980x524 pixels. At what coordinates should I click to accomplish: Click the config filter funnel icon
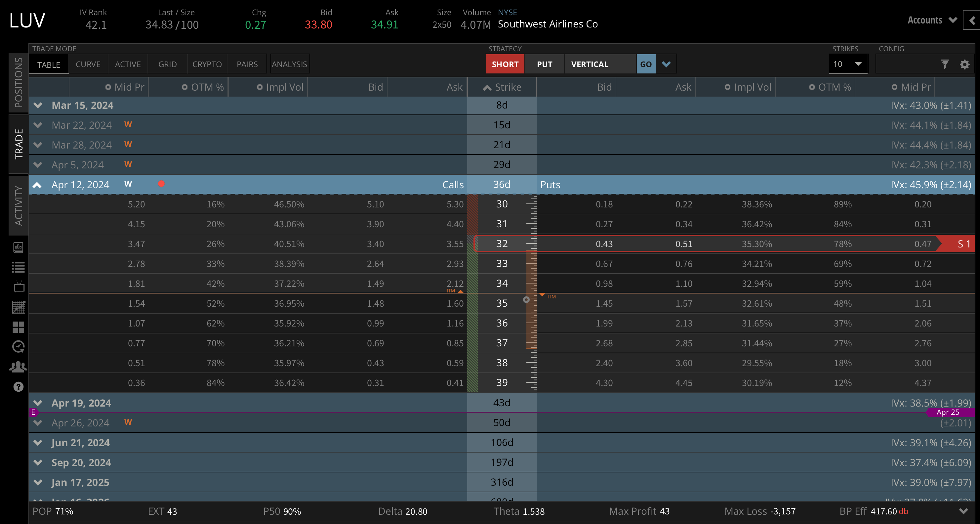coord(944,64)
